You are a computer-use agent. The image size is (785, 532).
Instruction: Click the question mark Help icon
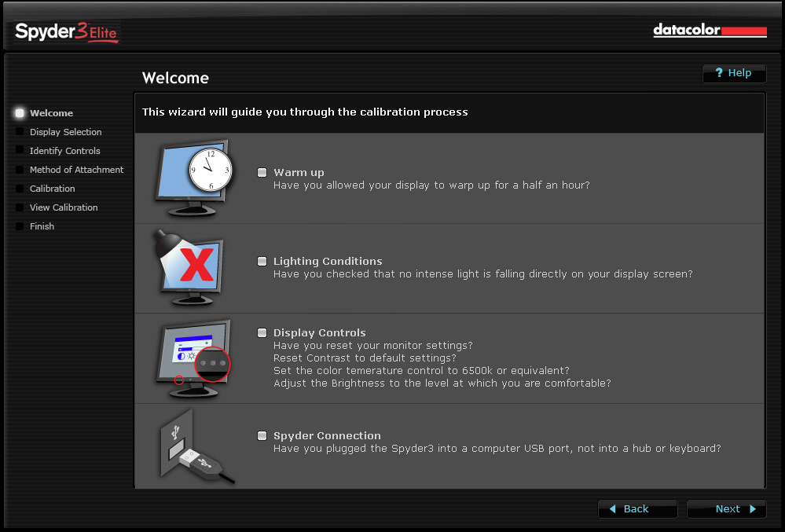pyautogui.click(x=719, y=73)
